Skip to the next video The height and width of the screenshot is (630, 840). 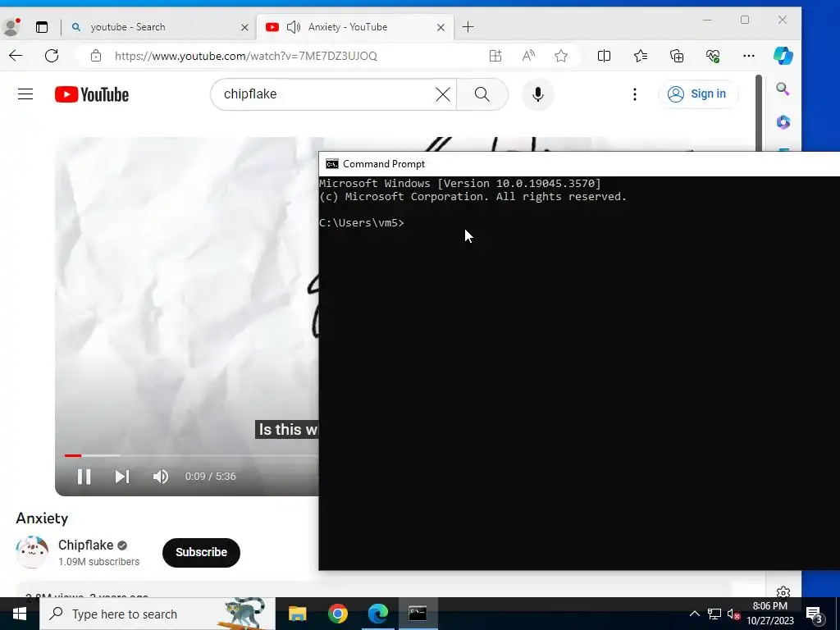click(x=122, y=477)
